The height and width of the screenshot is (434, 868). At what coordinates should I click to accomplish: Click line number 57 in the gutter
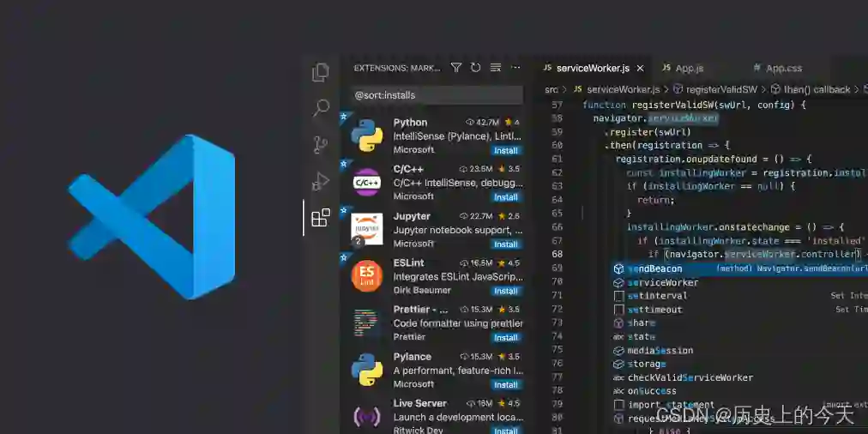click(x=557, y=105)
